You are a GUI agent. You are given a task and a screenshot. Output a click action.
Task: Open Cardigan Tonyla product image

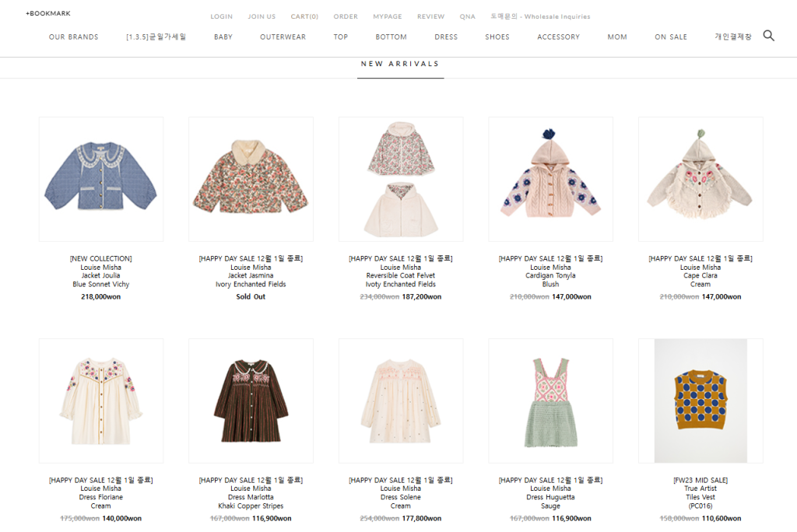(550, 179)
